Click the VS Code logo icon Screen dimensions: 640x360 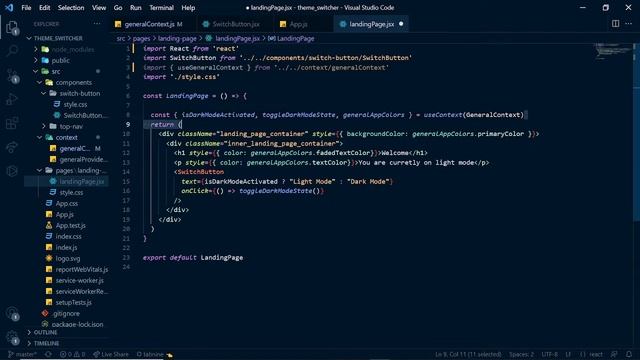click(9, 7)
